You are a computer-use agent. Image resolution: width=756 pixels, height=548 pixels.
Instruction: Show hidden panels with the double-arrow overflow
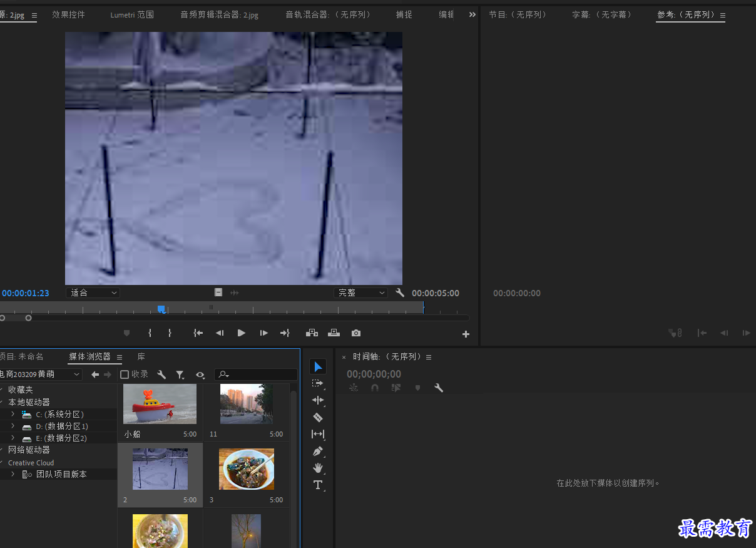pyautogui.click(x=472, y=14)
